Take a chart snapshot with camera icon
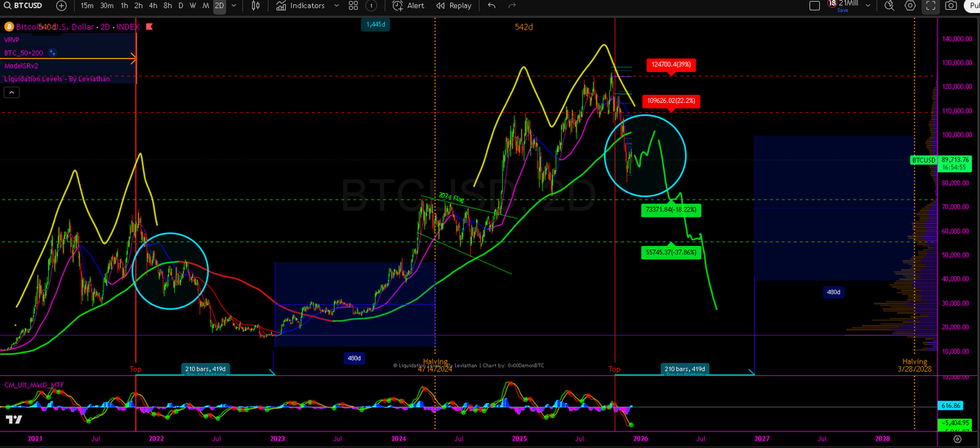980x448 pixels. pyautogui.click(x=951, y=6)
